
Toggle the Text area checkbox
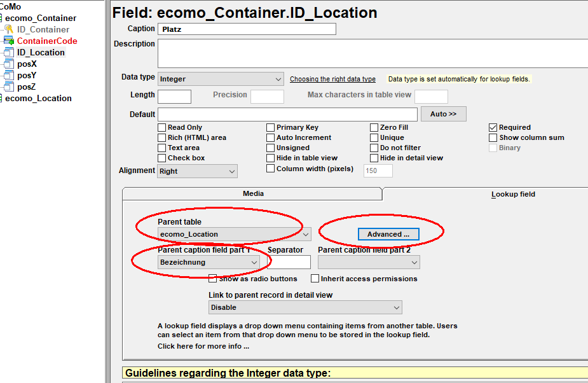(x=161, y=148)
